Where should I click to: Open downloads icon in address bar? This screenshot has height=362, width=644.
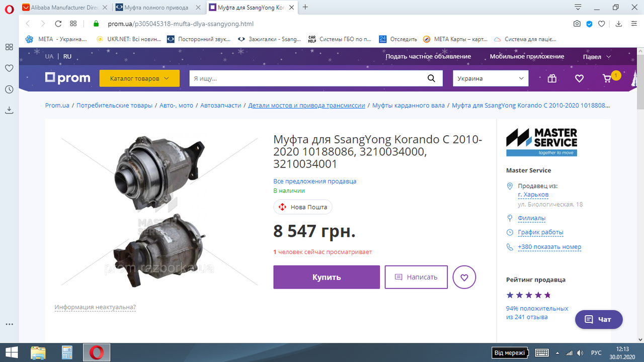point(619,24)
